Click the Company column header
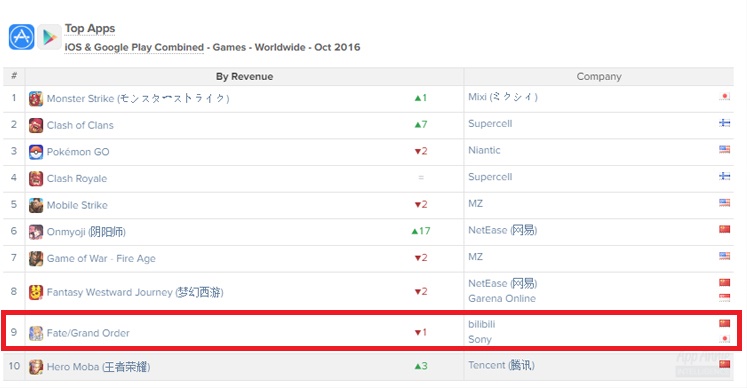Image resolution: width=747 pixels, height=388 pixels. [x=599, y=76]
